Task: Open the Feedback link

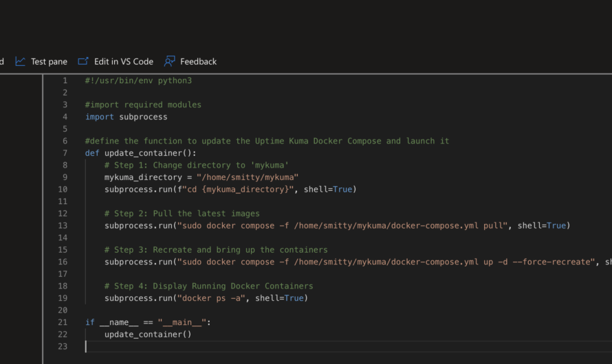Action: click(198, 62)
